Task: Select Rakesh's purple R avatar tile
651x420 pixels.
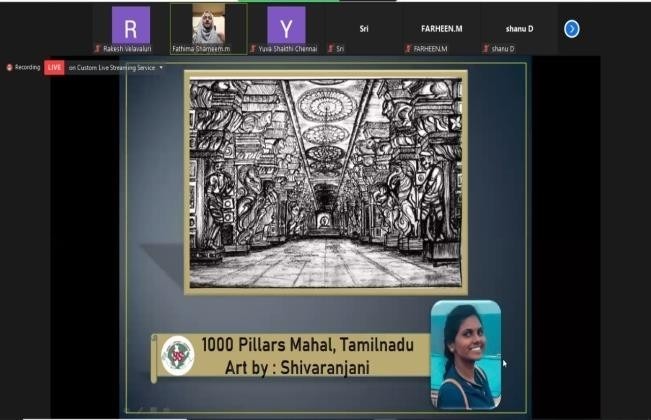Action: 131,25
